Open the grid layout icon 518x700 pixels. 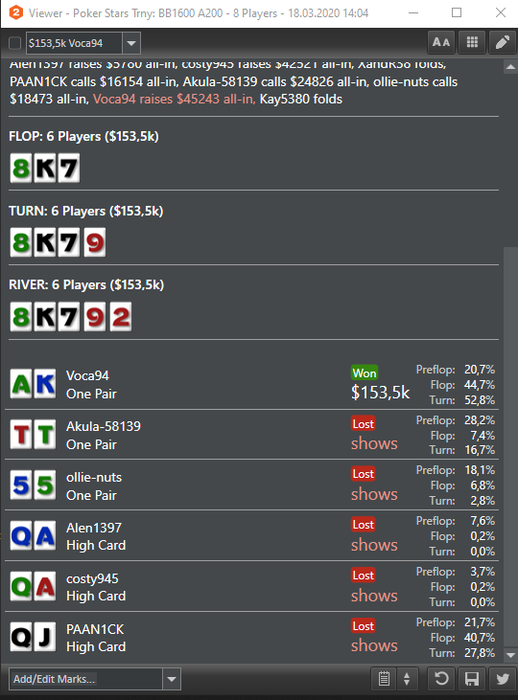(x=472, y=42)
